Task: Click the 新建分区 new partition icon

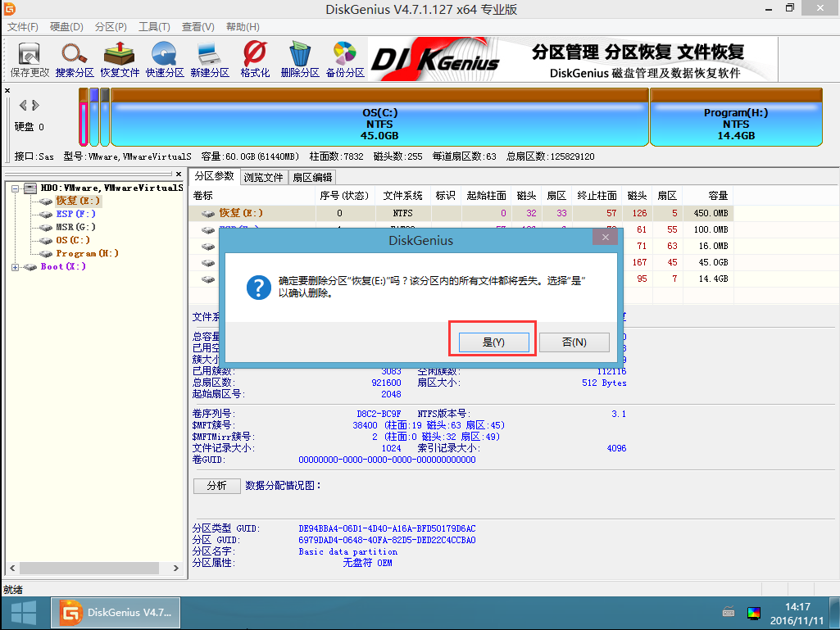Action: click(210, 60)
